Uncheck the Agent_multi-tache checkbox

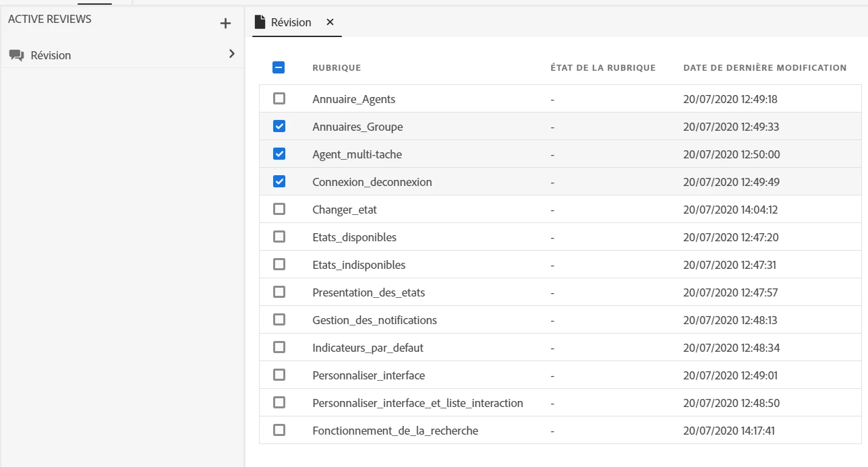click(279, 154)
